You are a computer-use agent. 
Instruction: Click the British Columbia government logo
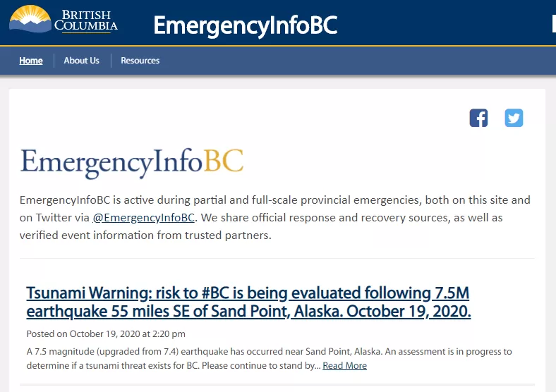(64, 20)
